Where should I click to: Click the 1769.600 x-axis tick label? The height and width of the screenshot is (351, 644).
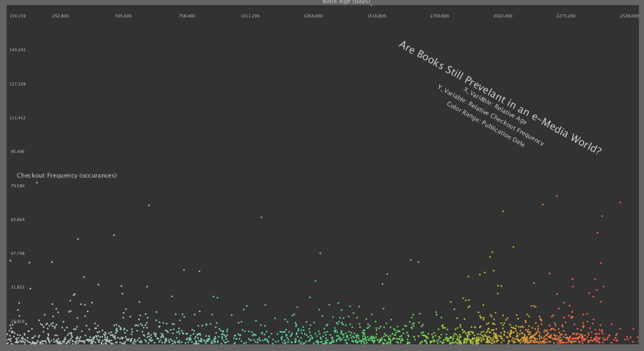(x=439, y=16)
